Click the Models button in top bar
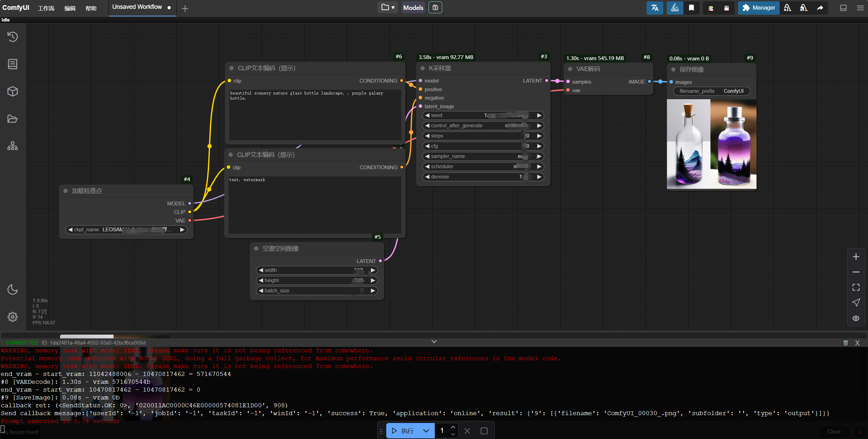The height and width of the screenshot is (439, 868). click(x=413, y=8)
